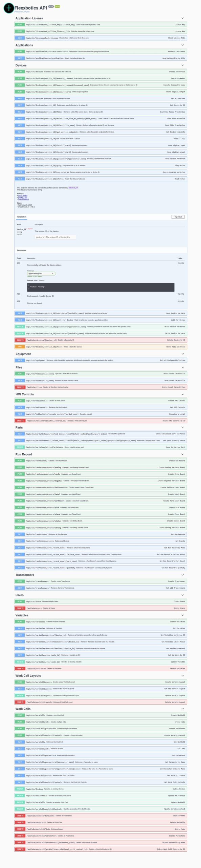Screen dimensions: 201x868
Task: Collapse the Parts section chevron
Action: tap(183, 427)
